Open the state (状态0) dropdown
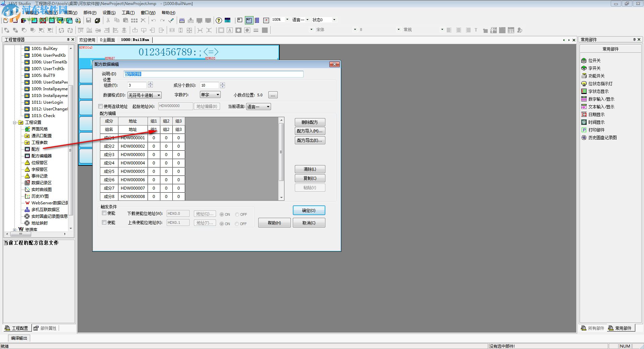Screen dimensions: 644x349 [334, 20]
